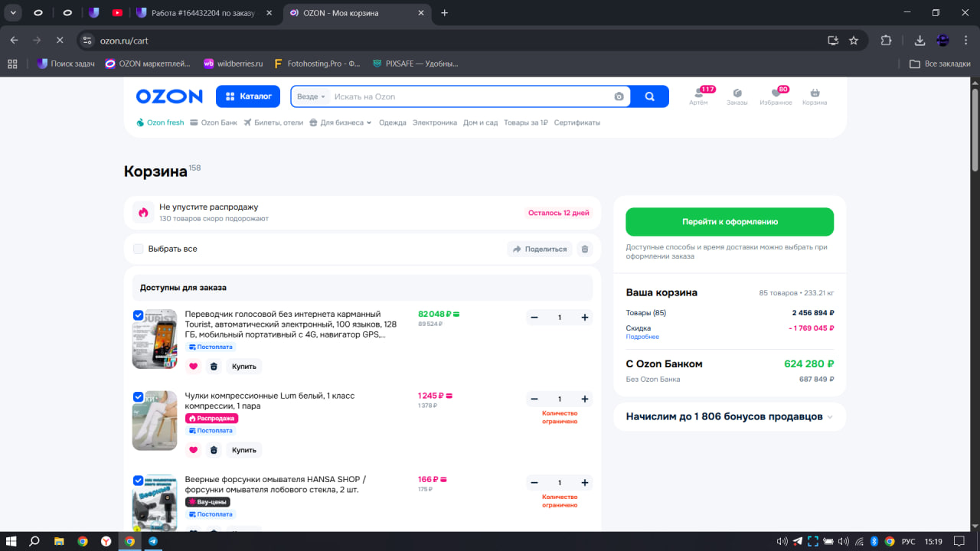Image resolution: width=980 pixels, height=551 pixels.
Task: Open the Избранное favorites icon
Action: tap(776, 96)
